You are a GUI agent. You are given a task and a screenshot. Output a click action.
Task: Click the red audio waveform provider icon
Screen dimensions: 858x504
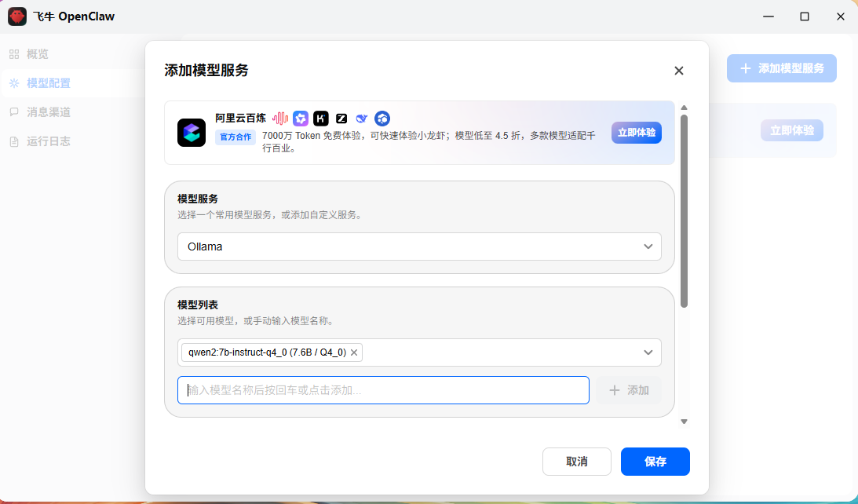pyautogui.click(x=280, y=118)
